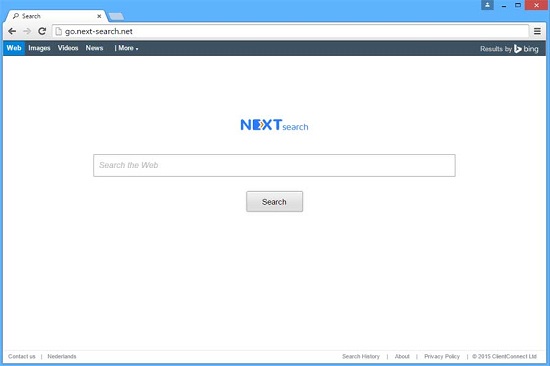Open the About link

tap(402, 357)
